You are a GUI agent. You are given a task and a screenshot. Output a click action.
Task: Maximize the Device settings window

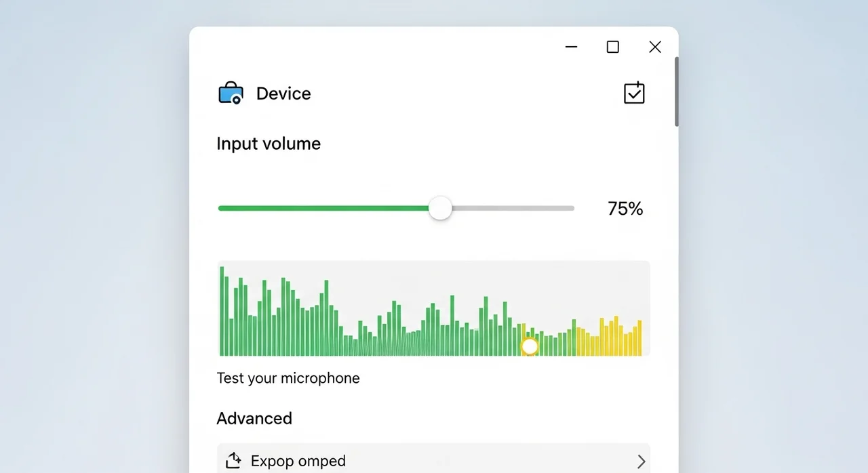613,47
